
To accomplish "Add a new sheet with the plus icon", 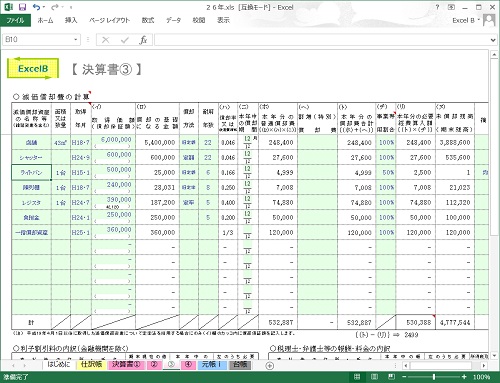I will coord(270,365).
